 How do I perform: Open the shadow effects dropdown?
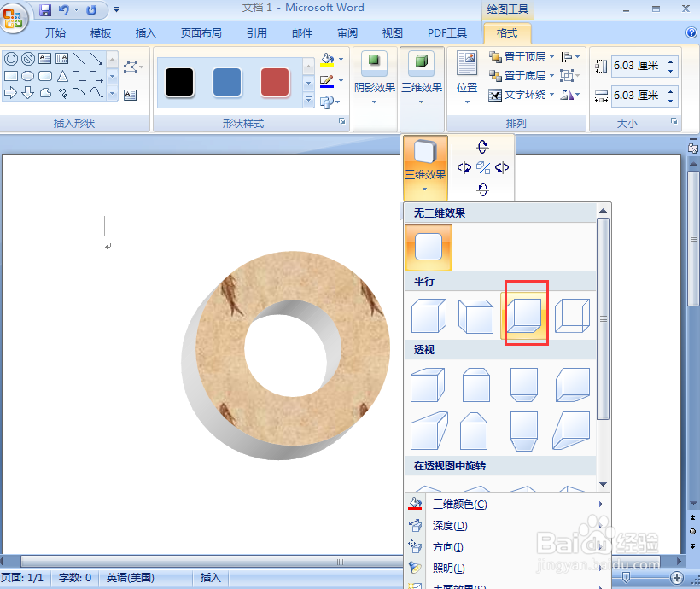375,81
